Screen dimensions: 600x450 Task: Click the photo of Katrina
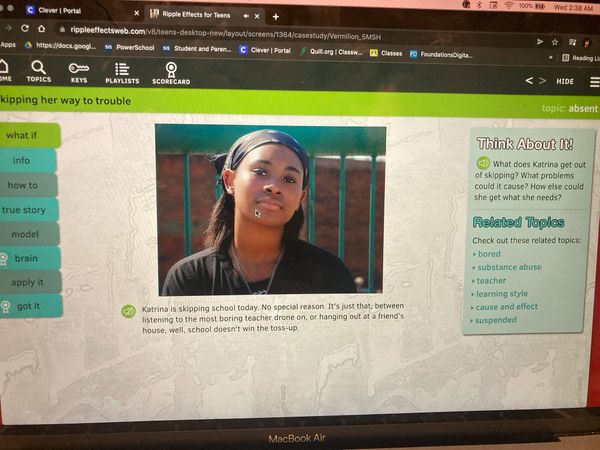[270, 209]
